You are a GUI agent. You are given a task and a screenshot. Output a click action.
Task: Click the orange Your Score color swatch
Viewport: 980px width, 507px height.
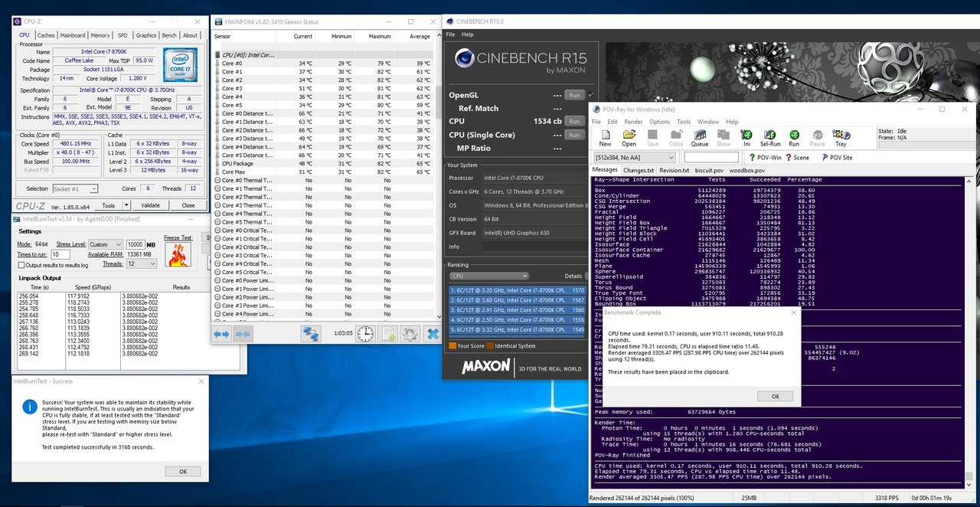point(451,346)
